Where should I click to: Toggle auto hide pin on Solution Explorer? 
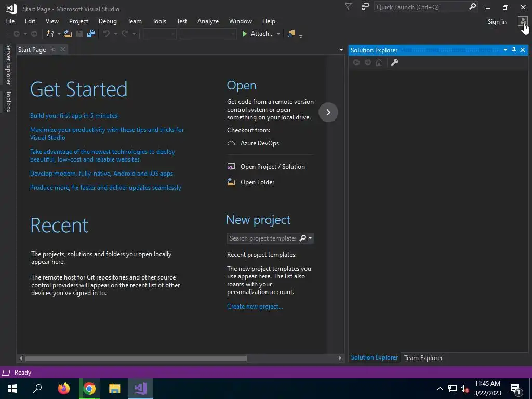(514, 50)
